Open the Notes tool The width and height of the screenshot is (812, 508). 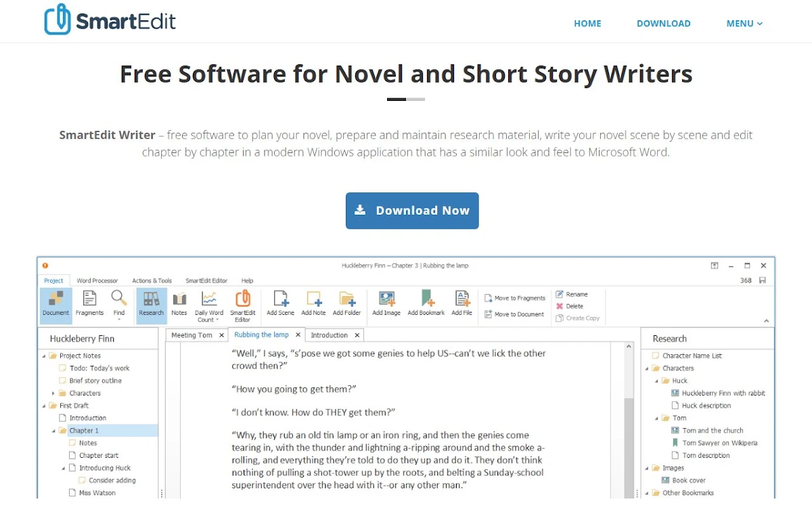point(179,303)
